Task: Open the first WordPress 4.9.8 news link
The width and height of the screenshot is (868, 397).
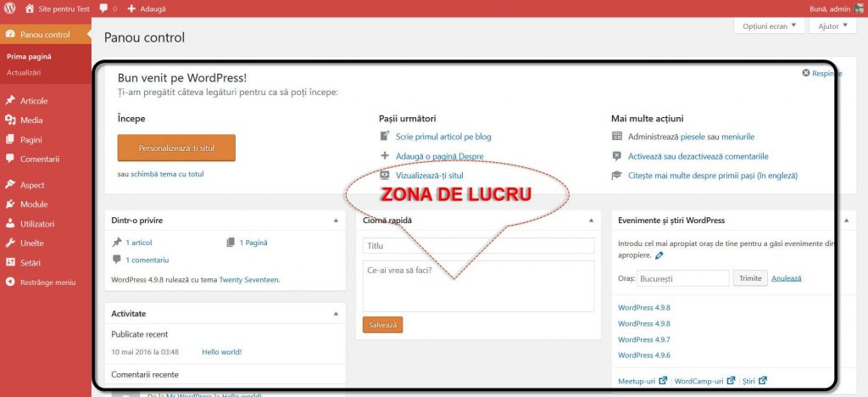Action: 644,307
